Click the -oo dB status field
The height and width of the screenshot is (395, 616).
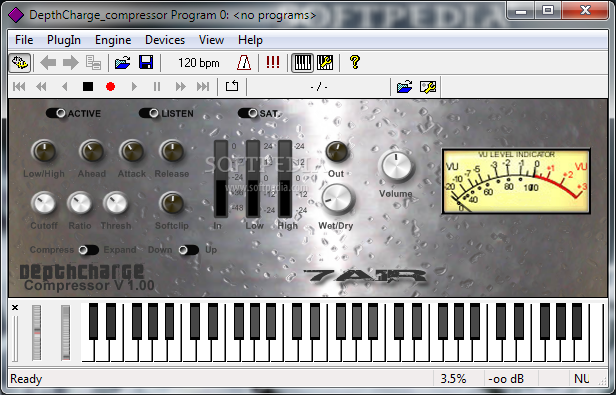[506, 379]
